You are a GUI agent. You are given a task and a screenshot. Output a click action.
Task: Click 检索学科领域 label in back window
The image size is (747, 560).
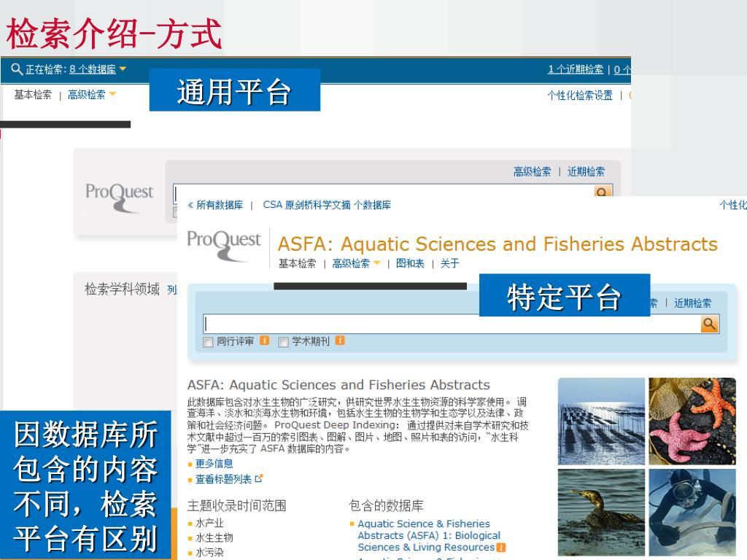click(122, 289)
